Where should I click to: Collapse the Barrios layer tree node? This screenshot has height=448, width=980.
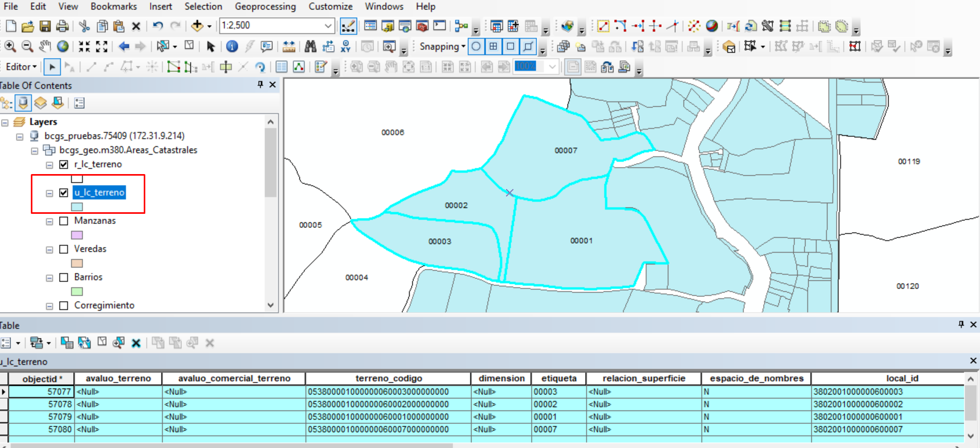(50, 278)
